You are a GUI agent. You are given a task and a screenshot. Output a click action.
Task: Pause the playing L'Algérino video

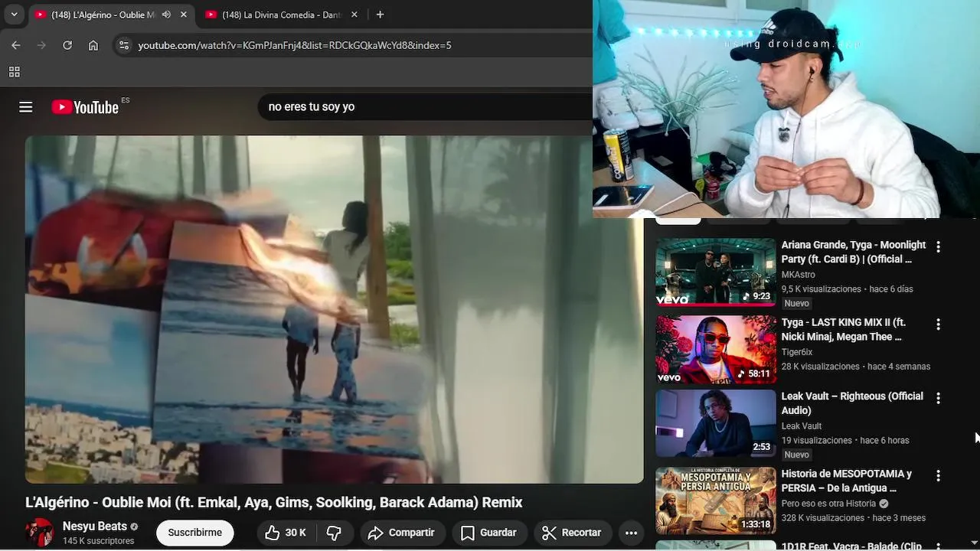[x=335, y=309]
